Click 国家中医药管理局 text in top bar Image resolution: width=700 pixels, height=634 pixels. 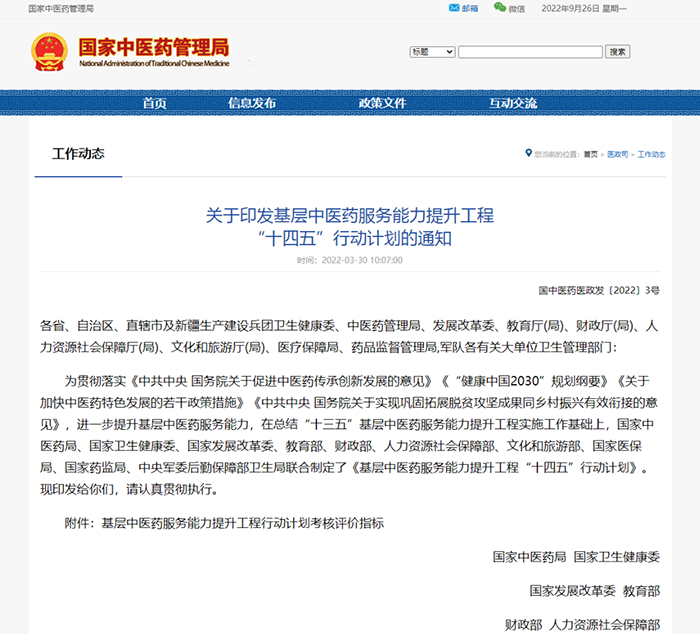[61, 8]
